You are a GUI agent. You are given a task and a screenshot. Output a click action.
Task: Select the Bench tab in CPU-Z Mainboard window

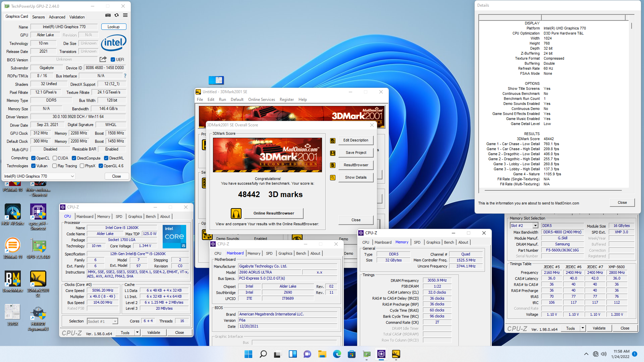pos(301,253)
